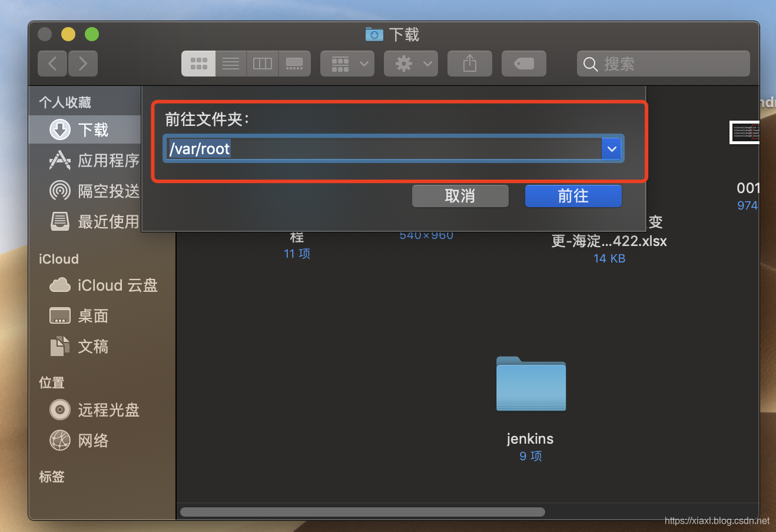Click the Applications icon in sidebar
This screenshot has width=776, height=532.
click(x=59, y=160)
